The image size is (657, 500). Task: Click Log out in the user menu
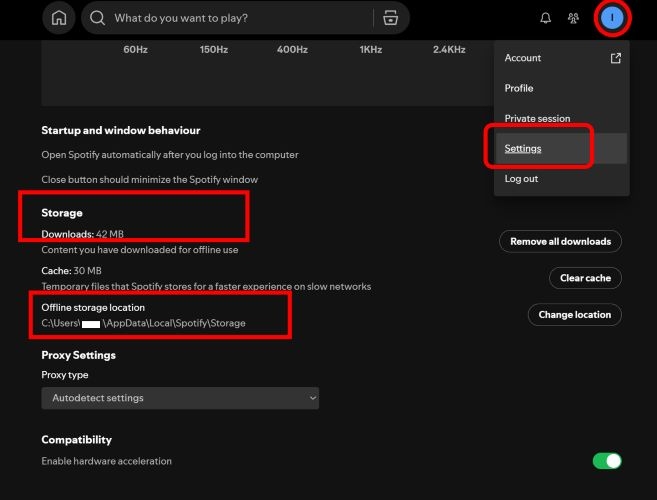(x=521, y=179)
